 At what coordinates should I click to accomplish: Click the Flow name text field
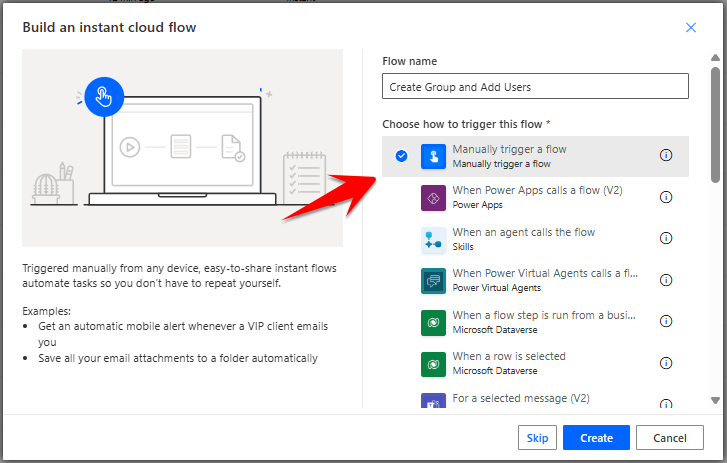click(535, 87)
